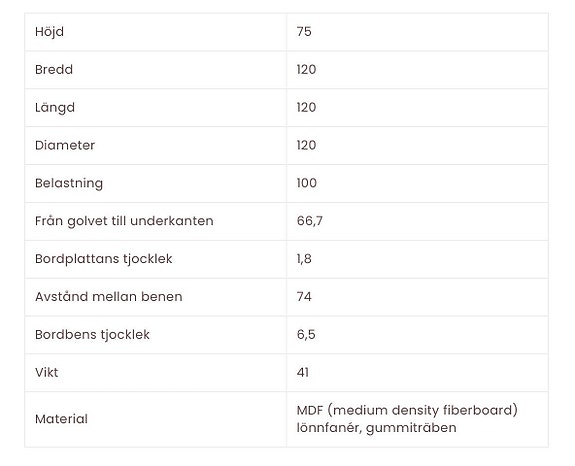Select the height value 75
The height and width of the screenshot is (466, 575).
click(304, 32)
